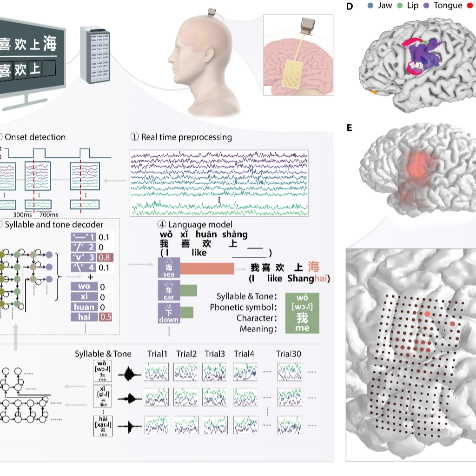Select the hai syllable row

click(84, 317)
